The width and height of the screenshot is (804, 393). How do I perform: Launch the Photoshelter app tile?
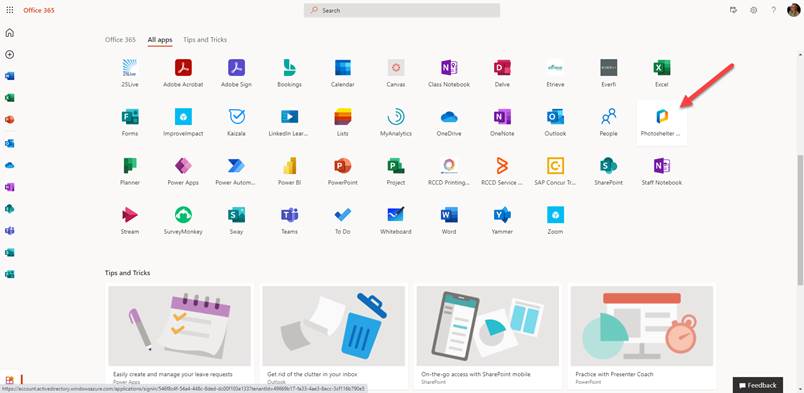pos(661,122)
